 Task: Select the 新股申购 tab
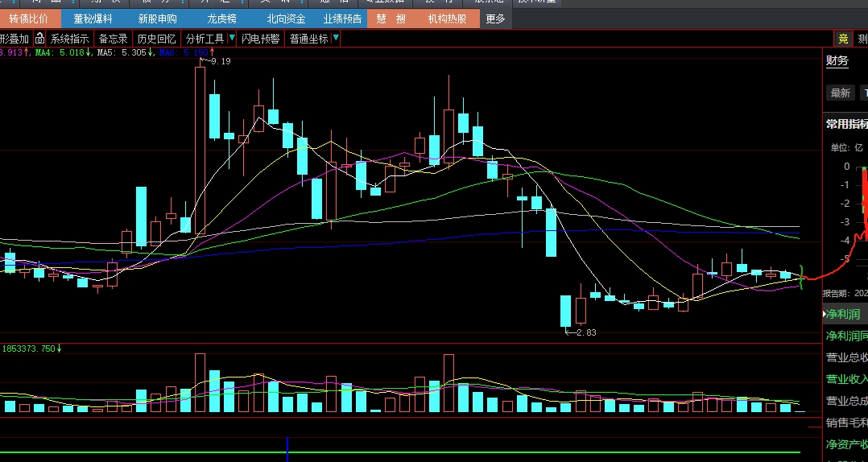click(157, 19)
